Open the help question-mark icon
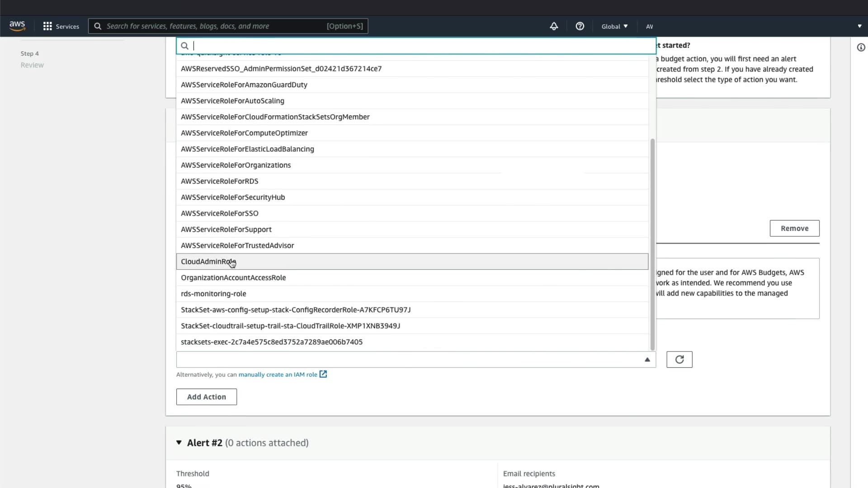The image size is (868, 488). click(580, 26)
